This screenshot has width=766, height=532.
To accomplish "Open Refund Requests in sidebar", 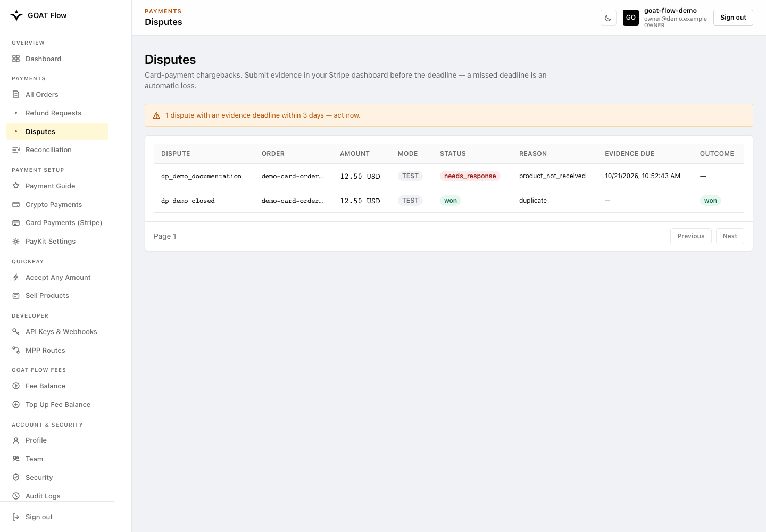I will coord(57,113).
